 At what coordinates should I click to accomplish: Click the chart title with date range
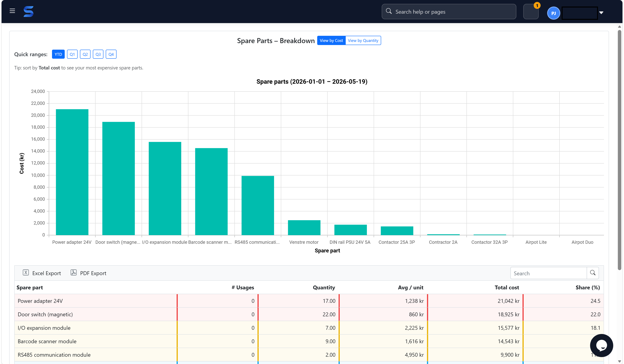click(312, 82)
